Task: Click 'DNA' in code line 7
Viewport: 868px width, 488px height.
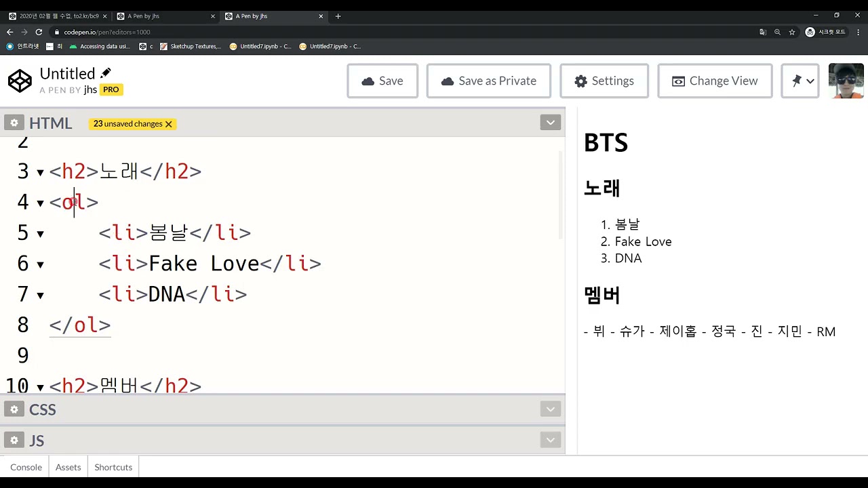Action: pos(167,294)
